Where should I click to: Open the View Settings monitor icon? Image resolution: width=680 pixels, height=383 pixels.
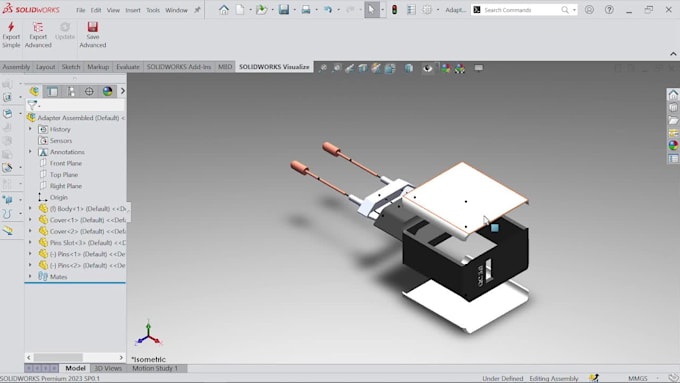[479, 68]
